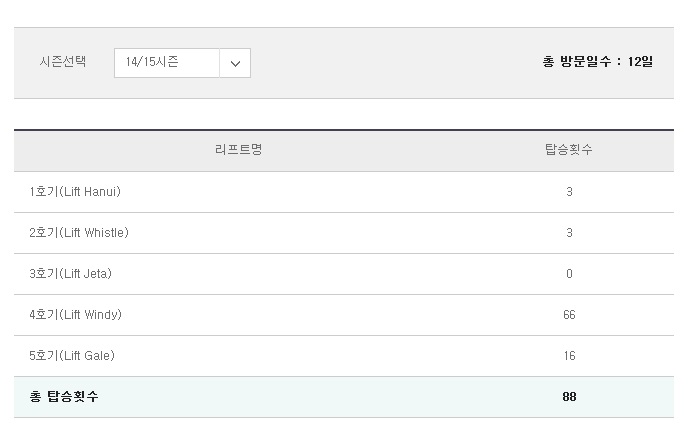Screen dimensions: 693x433
Task: Click the gray season filter bar
Action: 344,63
